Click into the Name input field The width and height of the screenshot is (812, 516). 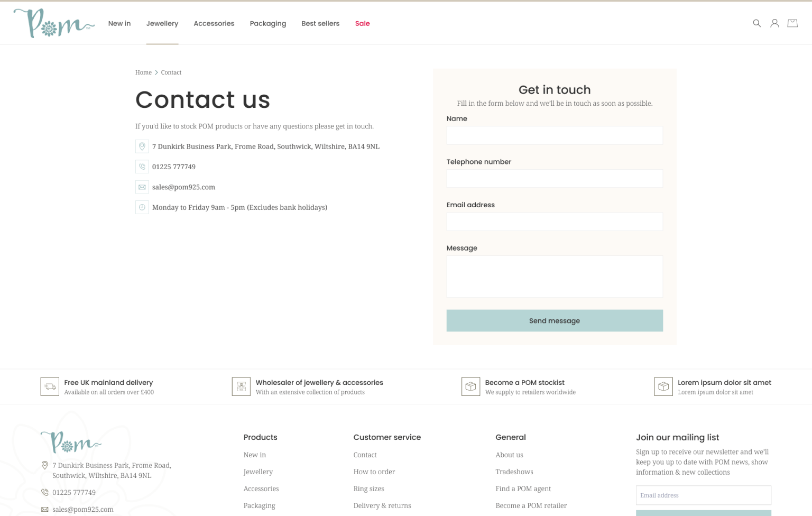pyautogui.click(x=555, y=135)
